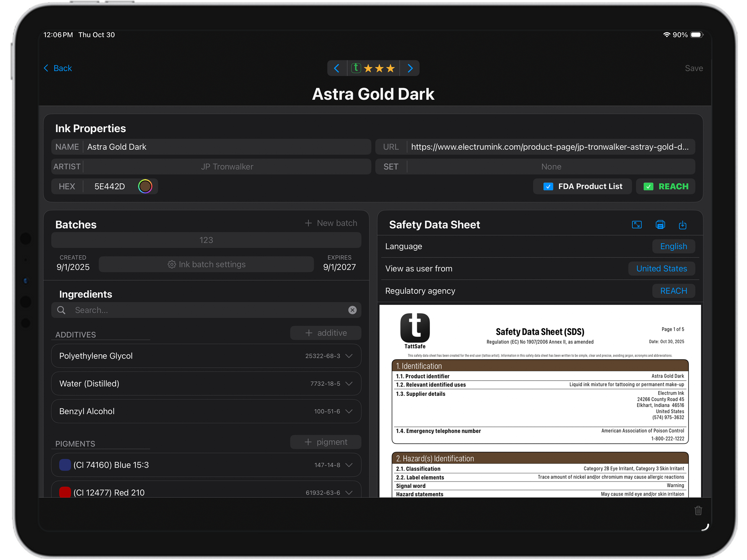Go to next ink using right arrow
Screen dimensions: 747x560
(410, 68)
